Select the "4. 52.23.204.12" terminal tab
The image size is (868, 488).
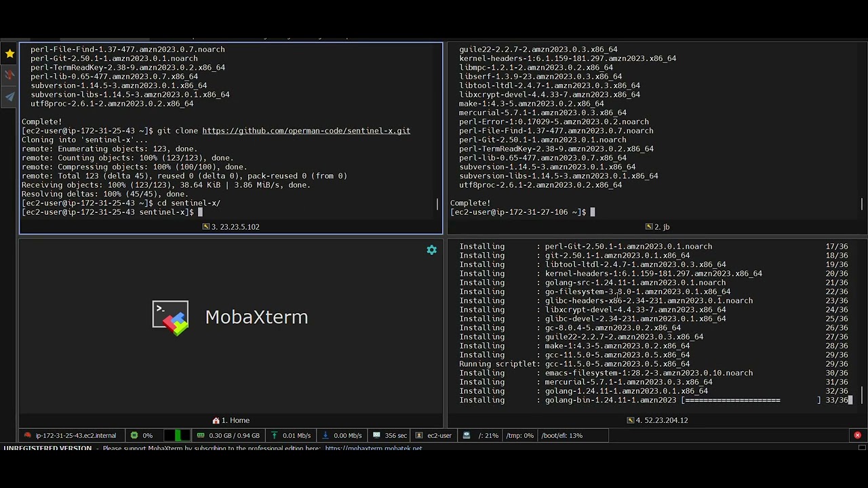(657, 420)
